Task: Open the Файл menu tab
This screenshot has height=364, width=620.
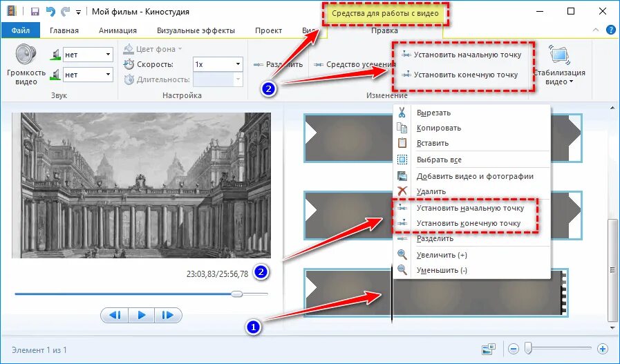Action: coord(21,30)
